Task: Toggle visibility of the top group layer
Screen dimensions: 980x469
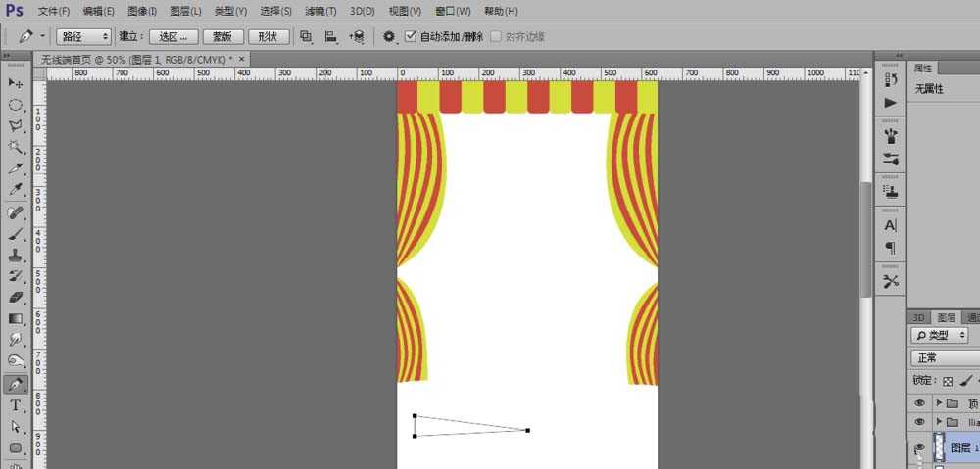Action: [x=919, y=402]
